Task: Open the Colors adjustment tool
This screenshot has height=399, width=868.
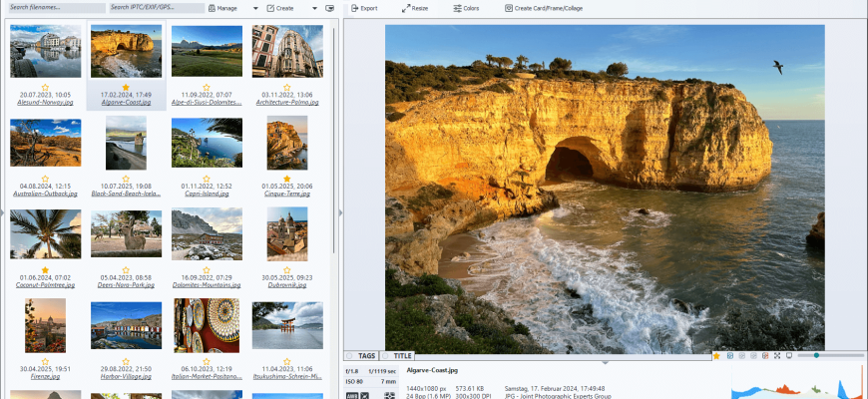Action: tap(466, 8)
